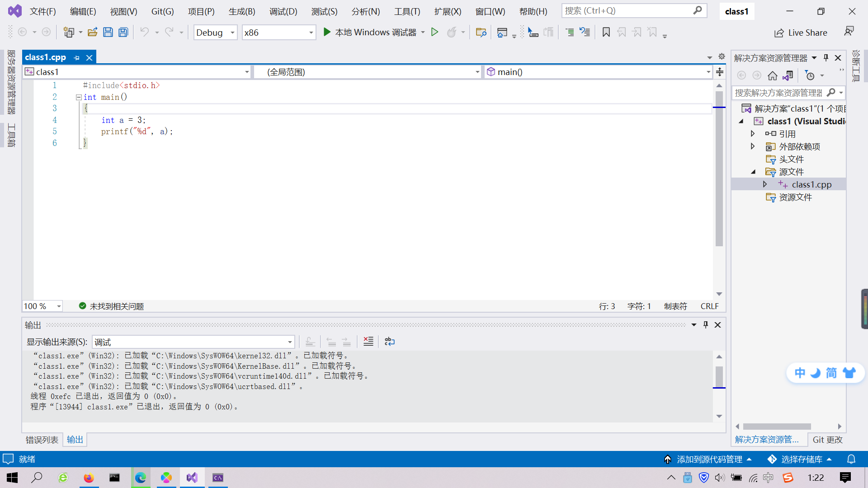868x488 pixels.
Task: Toggle pin on Solution Explorer panel
Action: click(826, 58)
